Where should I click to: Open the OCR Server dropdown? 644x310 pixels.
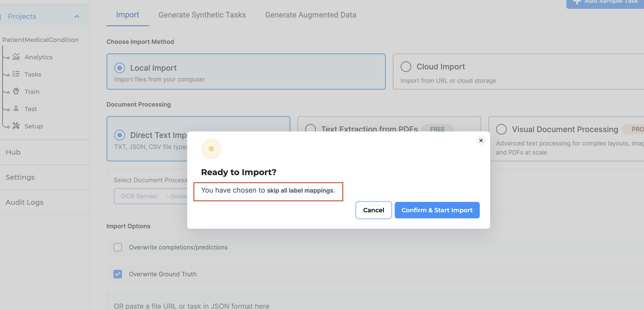[x=151, y=196]
